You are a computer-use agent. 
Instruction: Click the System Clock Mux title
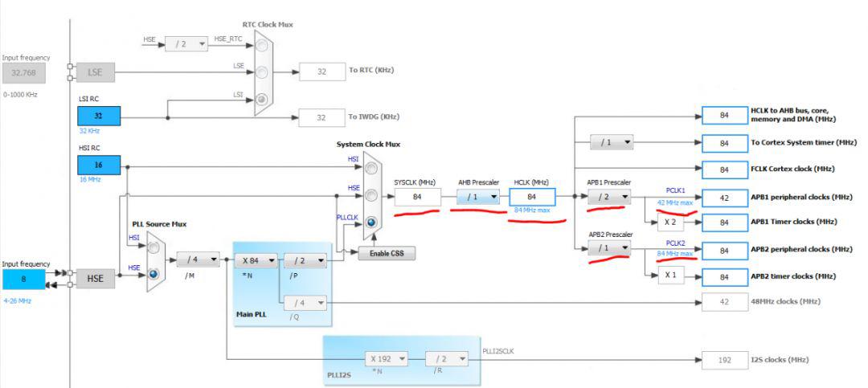tap(368, 144)
